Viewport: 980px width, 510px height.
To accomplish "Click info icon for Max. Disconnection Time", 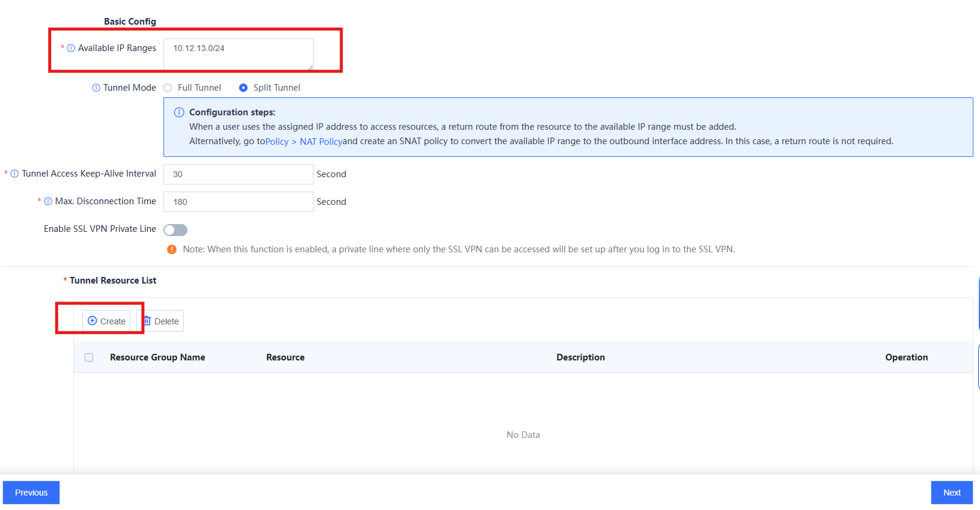I will point(48,201).
